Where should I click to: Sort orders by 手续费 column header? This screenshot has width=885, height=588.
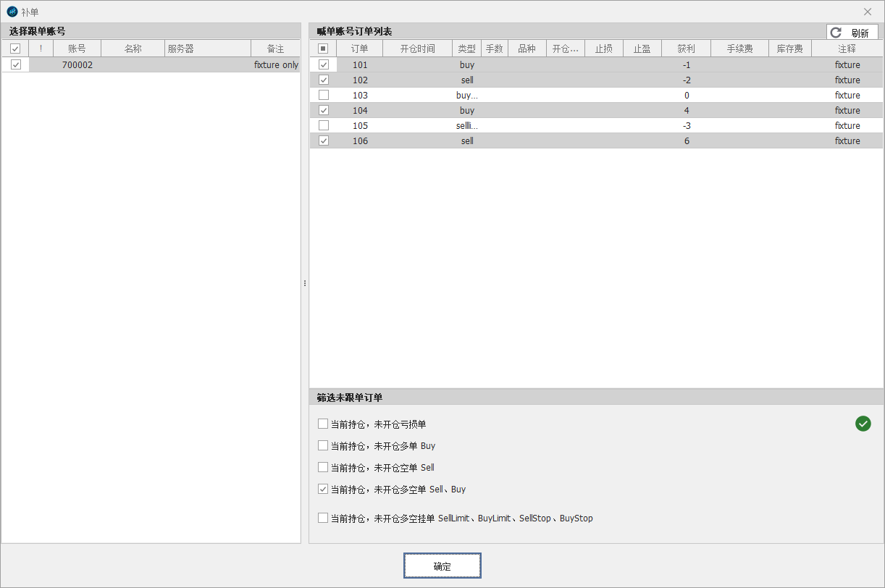pos(739,49)
